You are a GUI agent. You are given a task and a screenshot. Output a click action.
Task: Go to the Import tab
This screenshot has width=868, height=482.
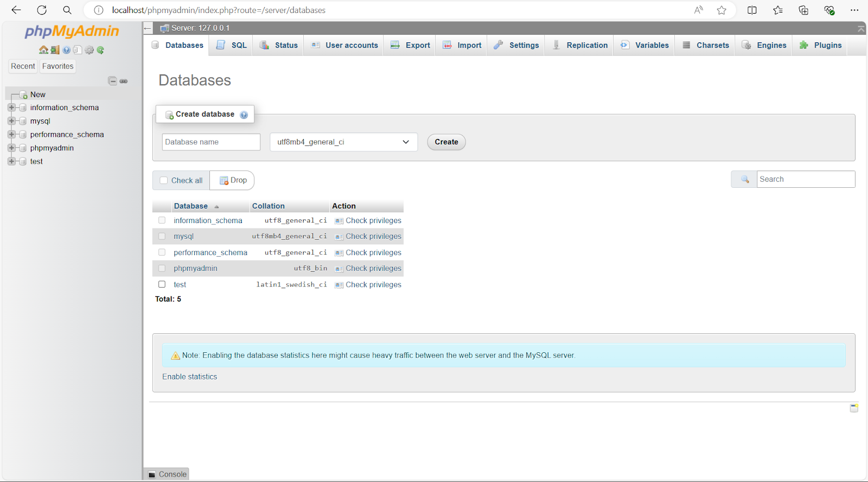[x=462, y=46]
